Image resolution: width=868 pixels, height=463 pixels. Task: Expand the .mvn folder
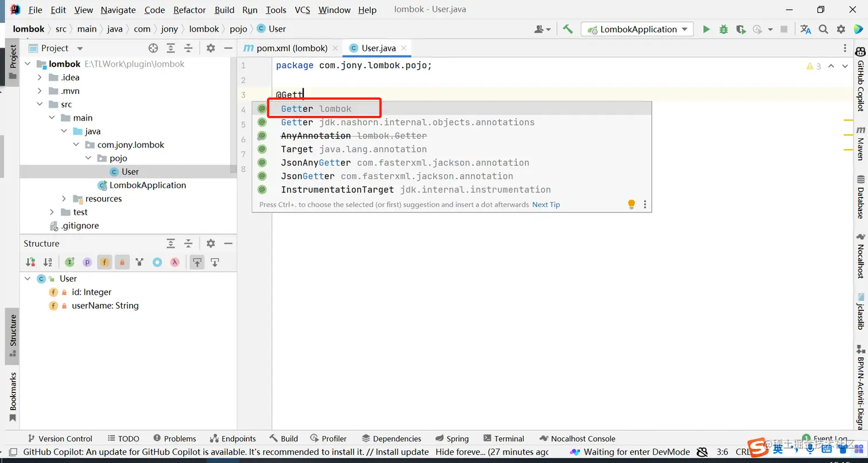click(x=39, y=91)
